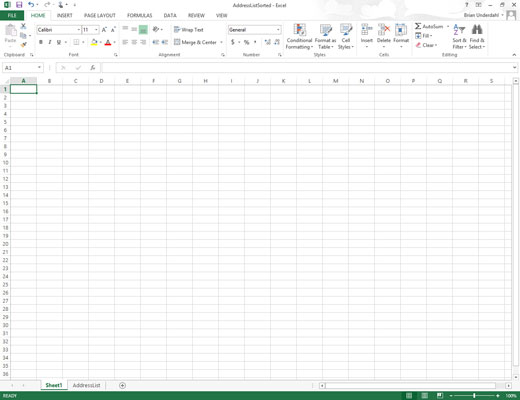Decrease font size with the small A icon
Image resolution: width=520 pixels, height=400 pixels.
113,30
